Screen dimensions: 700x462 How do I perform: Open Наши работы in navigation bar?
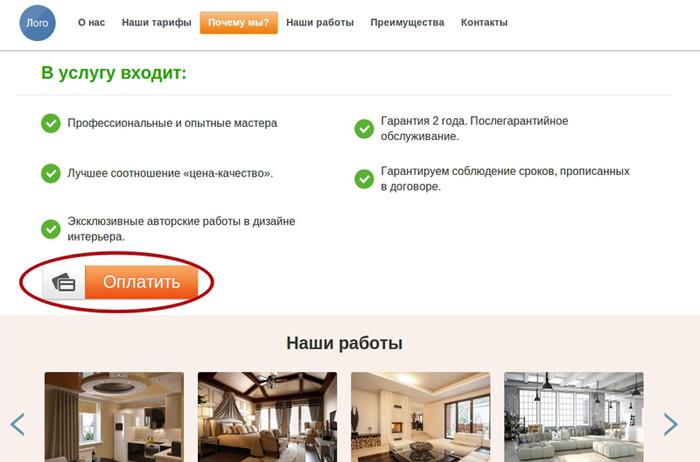click(x=320, y=22)
